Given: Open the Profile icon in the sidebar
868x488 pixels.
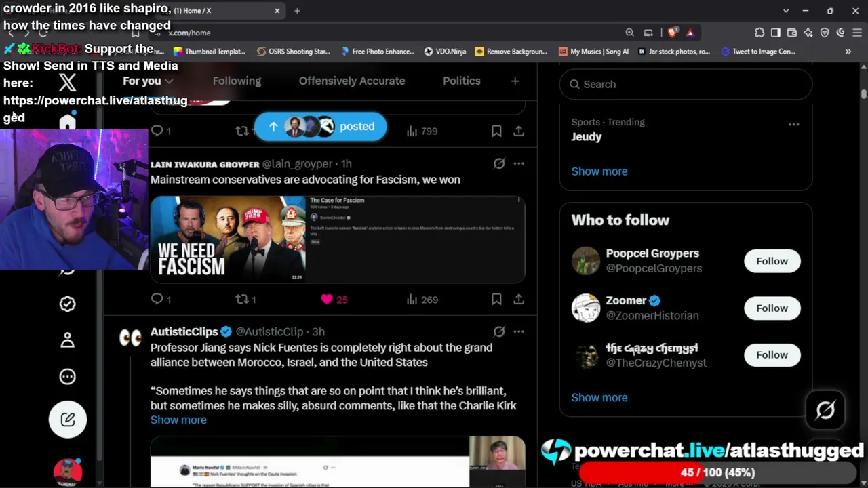Looking at the screenshot, I should point(67,340).
